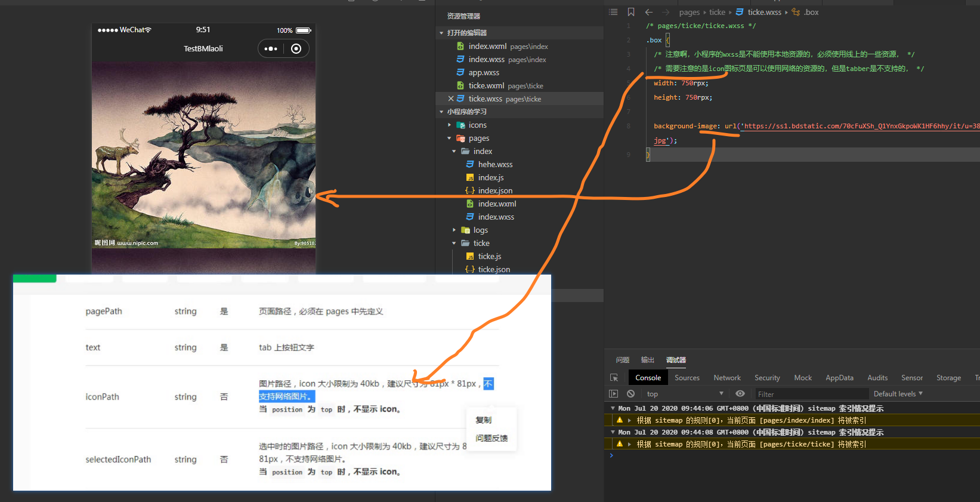The width and height of the screenshot is (980, 502).
Task: Open the simulator capsule three-dot menu
Action: [271, 49]
